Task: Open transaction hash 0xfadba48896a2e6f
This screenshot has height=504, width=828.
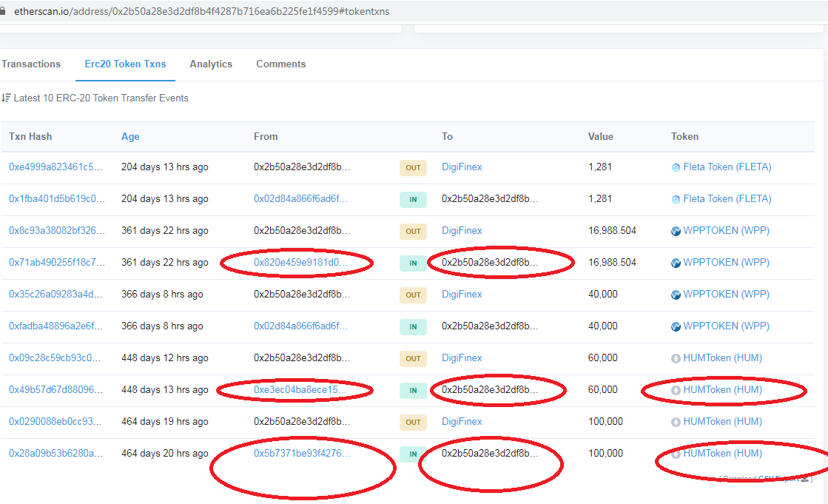Action: (56, 326)
